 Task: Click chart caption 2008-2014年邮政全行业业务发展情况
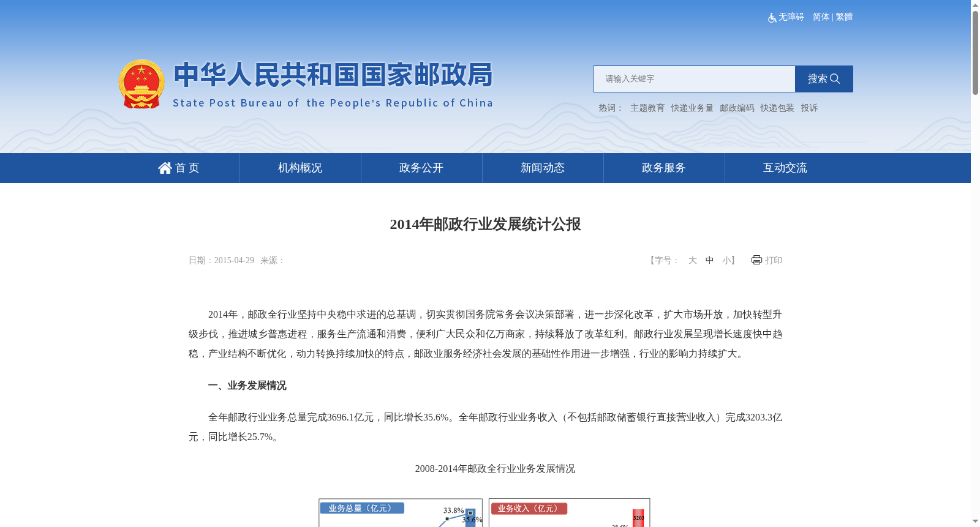[x=495, y=469]
